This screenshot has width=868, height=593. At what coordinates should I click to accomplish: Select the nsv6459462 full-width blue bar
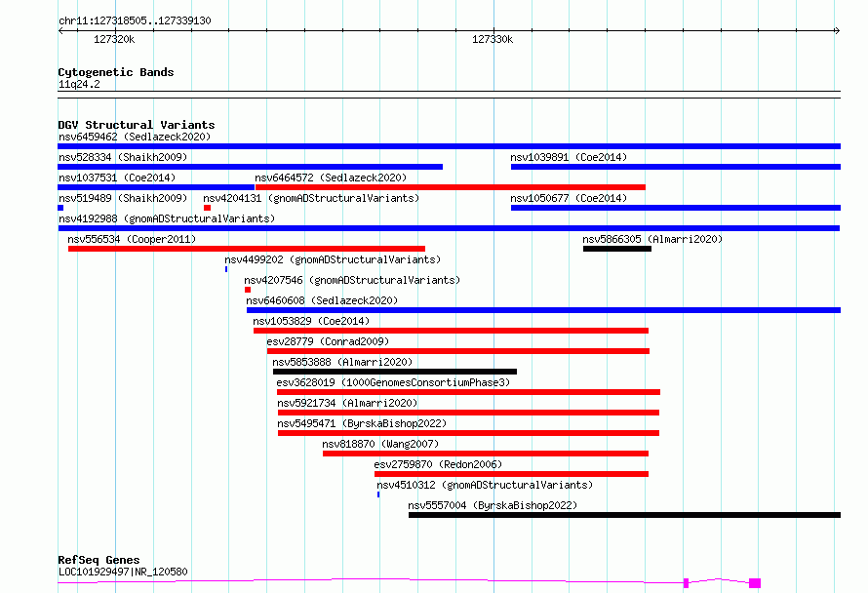[449, 146]
